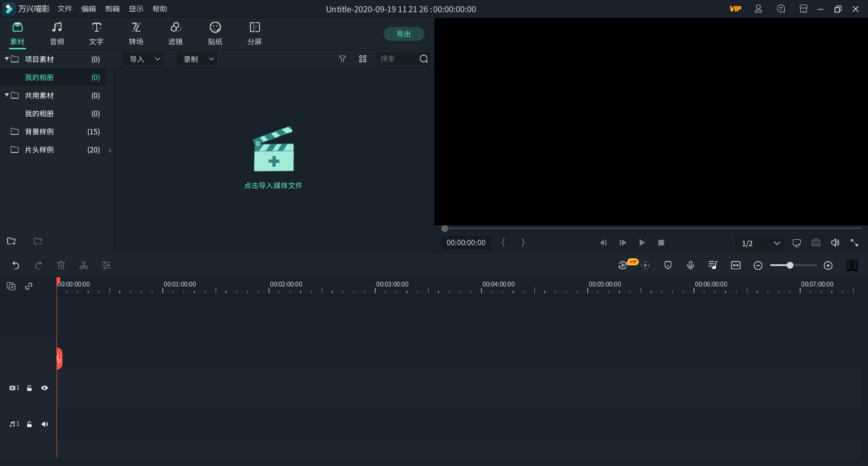The image size is (868, 466).
Task: Open the 文件 menu
Action: [65, 9]
